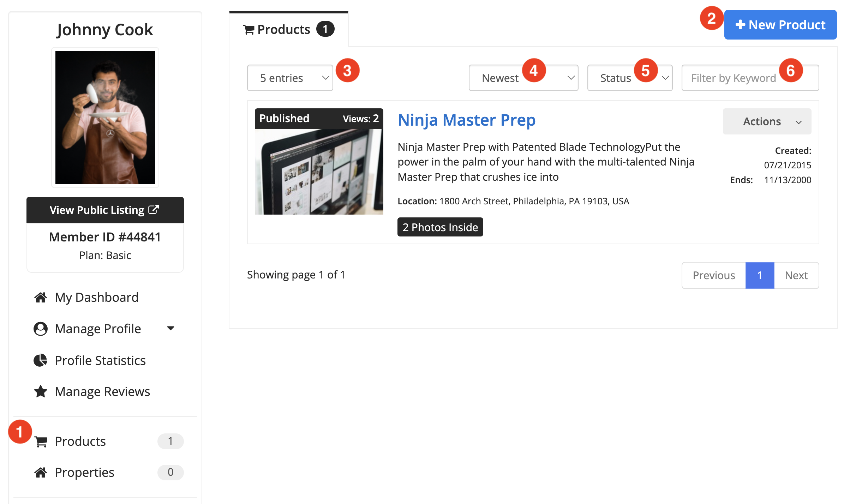
Task: Click the external link icon on View Public Listing
Action: tap(154, 210)
